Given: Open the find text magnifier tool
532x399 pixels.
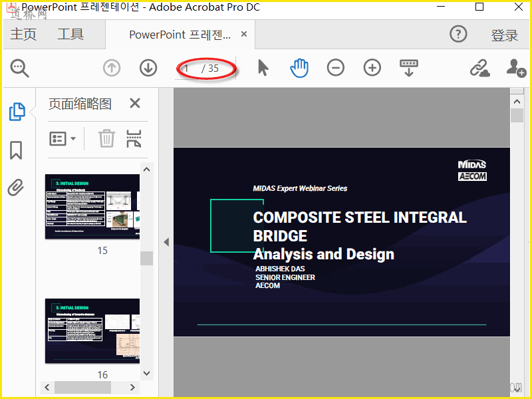Looking at the screenshot, I should 19,68.
